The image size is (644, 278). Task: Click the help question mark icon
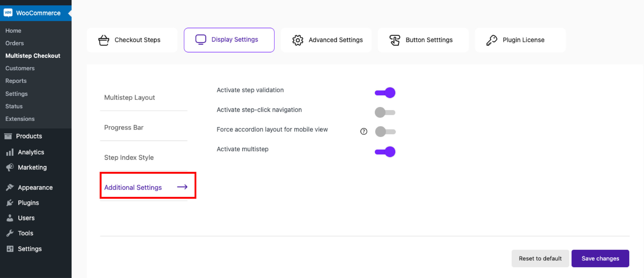coord(364,131)
